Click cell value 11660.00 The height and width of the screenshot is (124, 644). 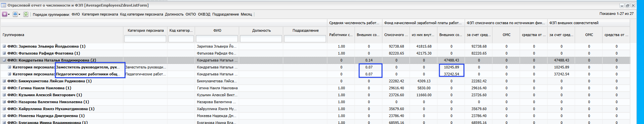tap(424, 95)
